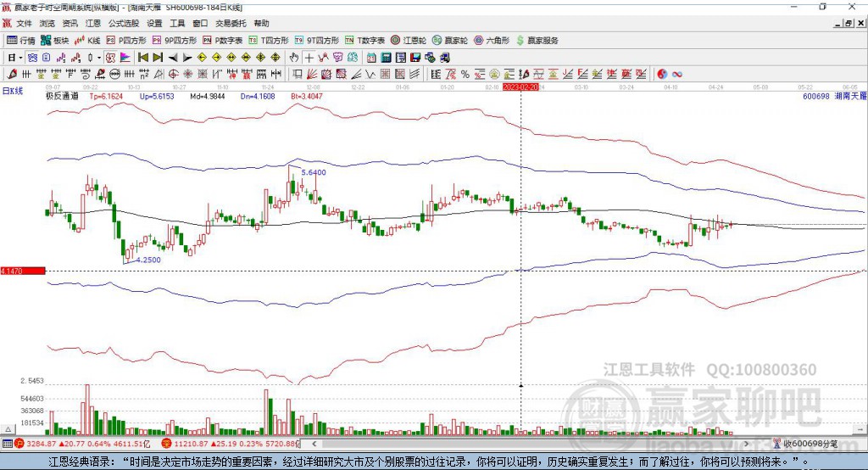This screenshot has width=868, height=470.
Task: Click the highlighted 2023-02-20 date marker
Action: pyautogui.click(x=520, y=87)
